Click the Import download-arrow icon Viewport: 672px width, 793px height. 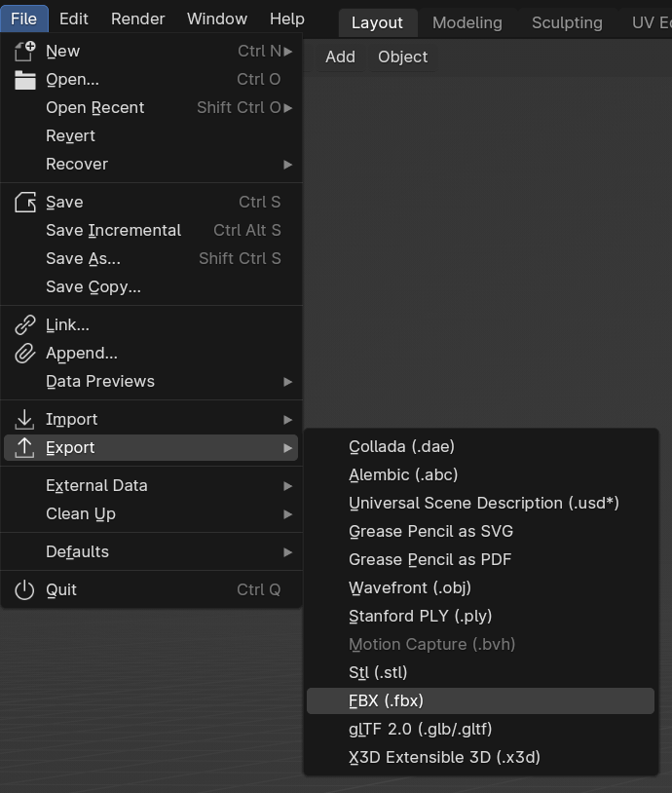pos(24,419)
